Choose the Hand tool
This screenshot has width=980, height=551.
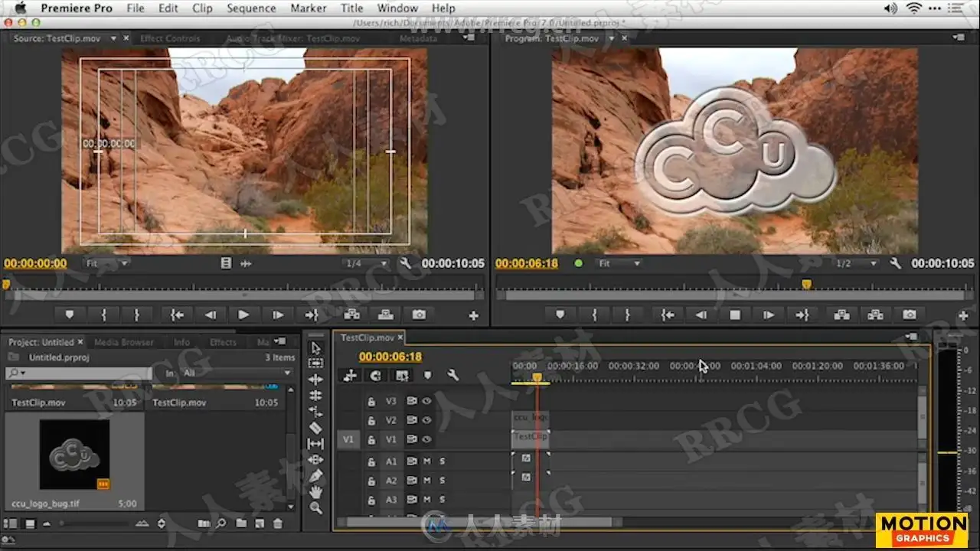(315, 492)
